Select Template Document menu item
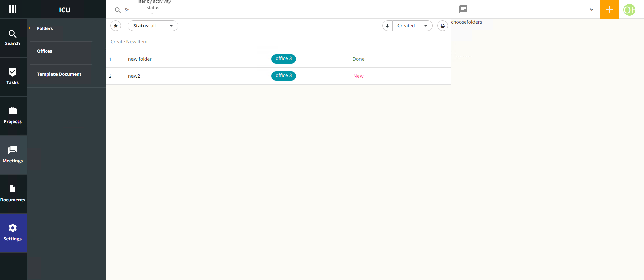The image size is (644, 280). 59,74
